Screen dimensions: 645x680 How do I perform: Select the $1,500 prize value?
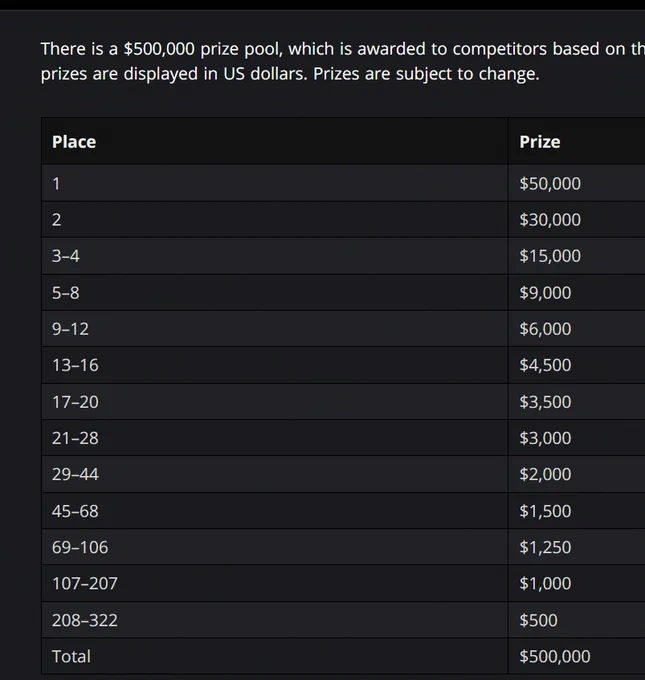(x=545, y=511)
